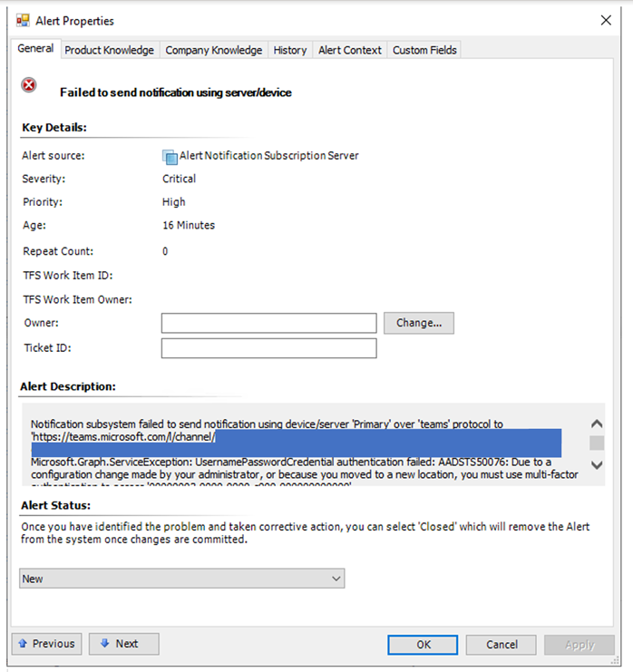This screenshot has height=672, width=633.
Task: Click the priority value High
Action: tap(173, 202)
